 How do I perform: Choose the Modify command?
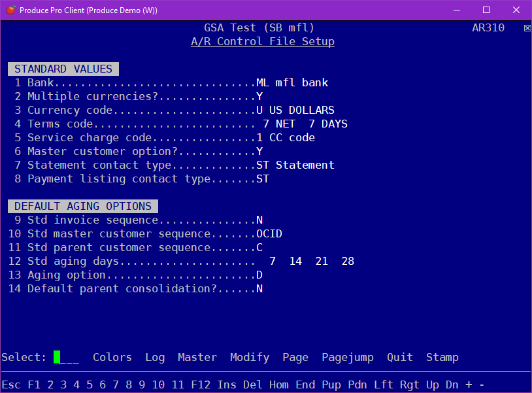pyautogui.click(x=250, y=358)
